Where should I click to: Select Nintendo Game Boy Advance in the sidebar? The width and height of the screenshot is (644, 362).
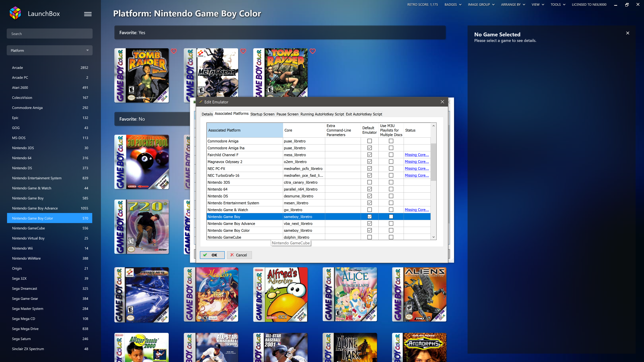point(49,208)
